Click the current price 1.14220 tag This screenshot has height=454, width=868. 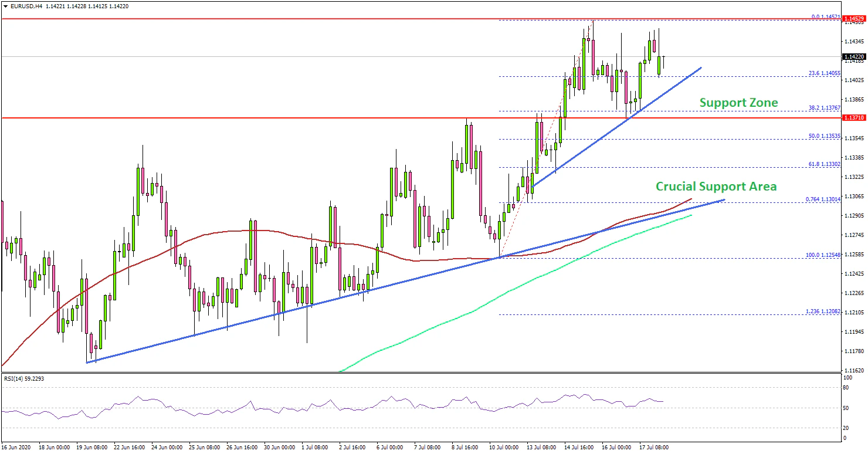(x=853, y=57)
